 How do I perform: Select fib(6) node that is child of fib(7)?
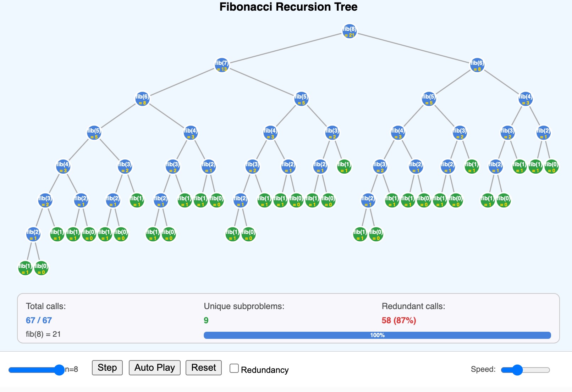(x=142, y=99)
